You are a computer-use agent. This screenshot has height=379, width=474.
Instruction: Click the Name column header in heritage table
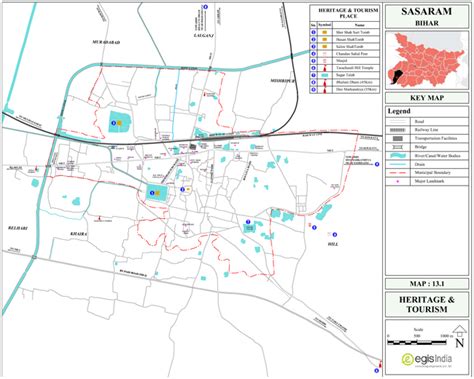tap(359, 25)
